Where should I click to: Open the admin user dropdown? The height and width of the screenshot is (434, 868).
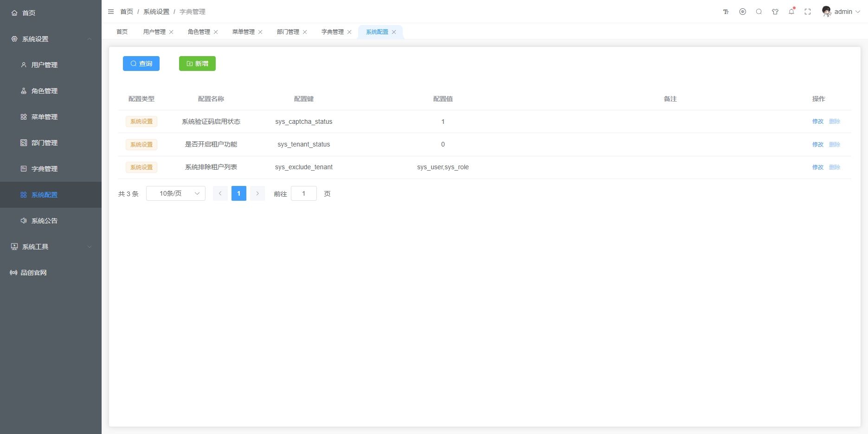point(842,12)
